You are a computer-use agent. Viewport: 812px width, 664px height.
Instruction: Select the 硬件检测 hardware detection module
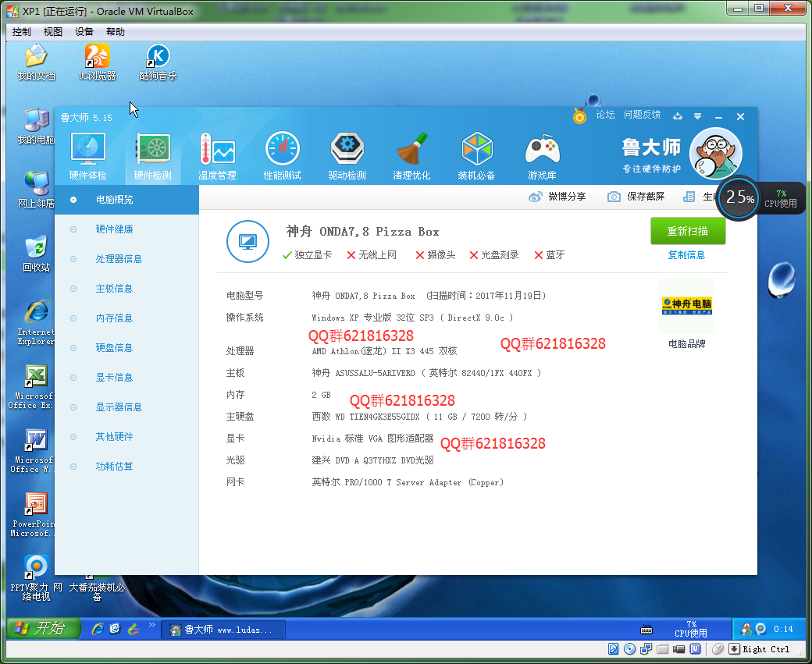[x=153, y=156]
